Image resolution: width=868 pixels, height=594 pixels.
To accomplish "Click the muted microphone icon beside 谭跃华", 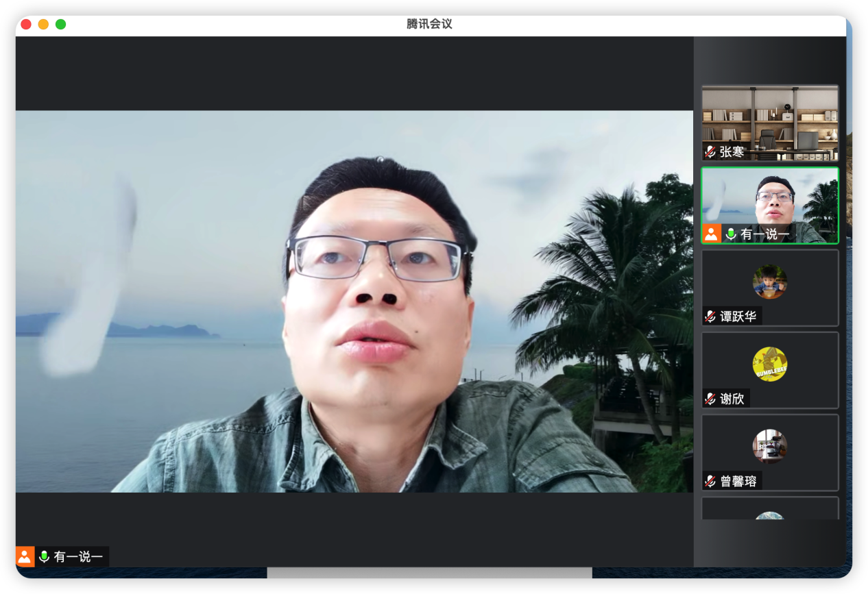I will 710,317.
